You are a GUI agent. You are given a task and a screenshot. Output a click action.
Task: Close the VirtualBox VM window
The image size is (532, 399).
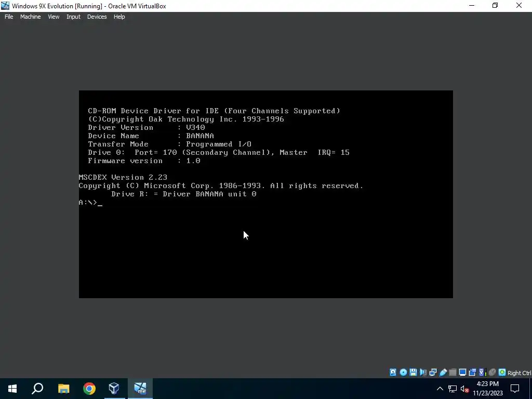coord(519,6)
